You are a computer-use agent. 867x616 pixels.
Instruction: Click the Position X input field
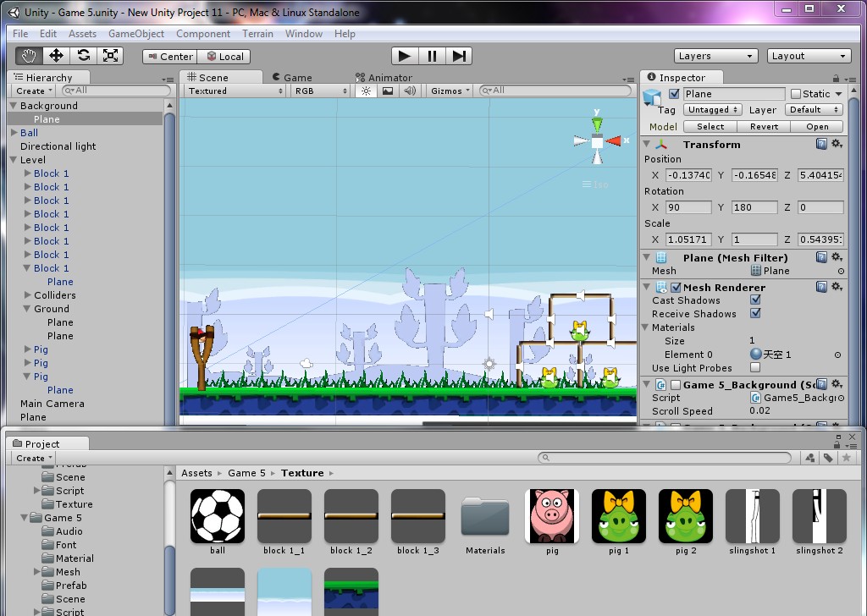pyautogui.click(x=688, y=175)
